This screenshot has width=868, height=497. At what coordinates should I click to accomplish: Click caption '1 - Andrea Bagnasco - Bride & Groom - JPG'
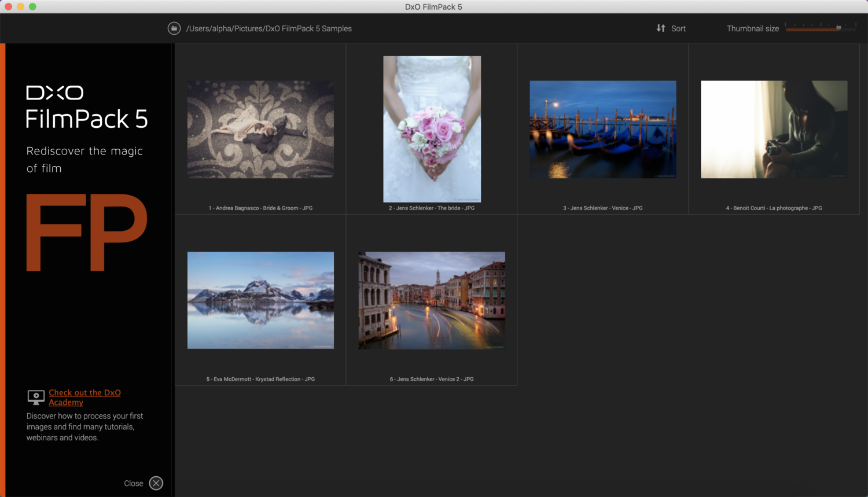260,208
